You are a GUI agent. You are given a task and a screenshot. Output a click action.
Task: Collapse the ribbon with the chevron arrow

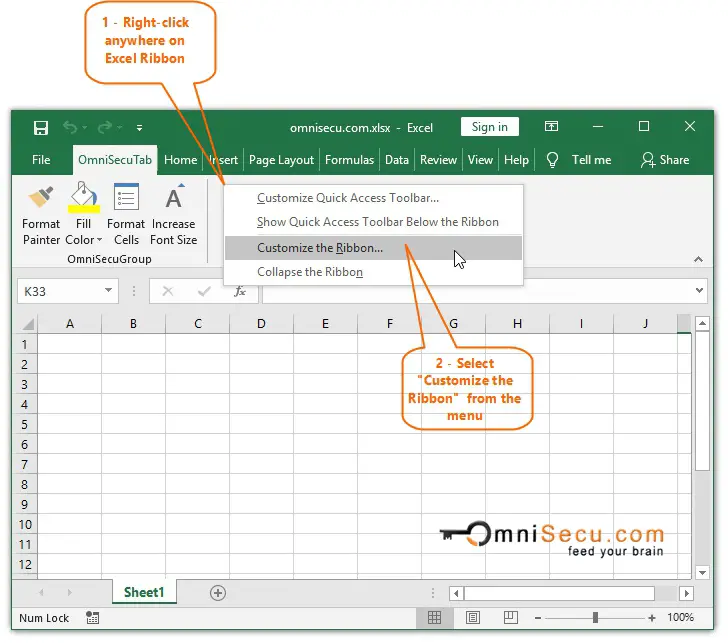click(698, 259)
